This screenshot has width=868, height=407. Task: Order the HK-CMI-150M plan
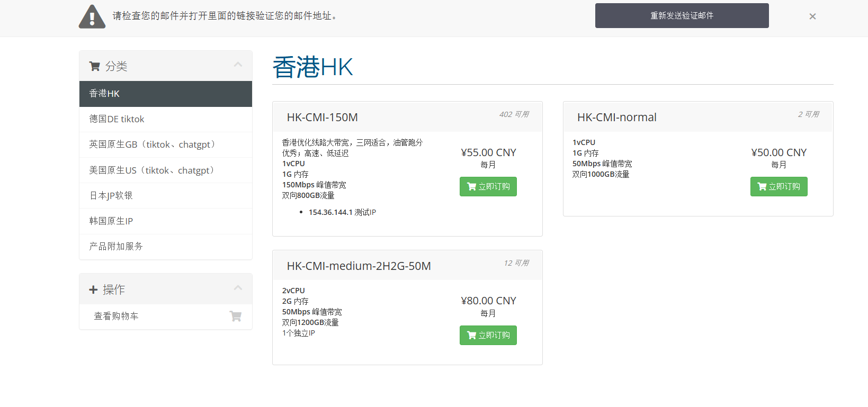[488, 186]
